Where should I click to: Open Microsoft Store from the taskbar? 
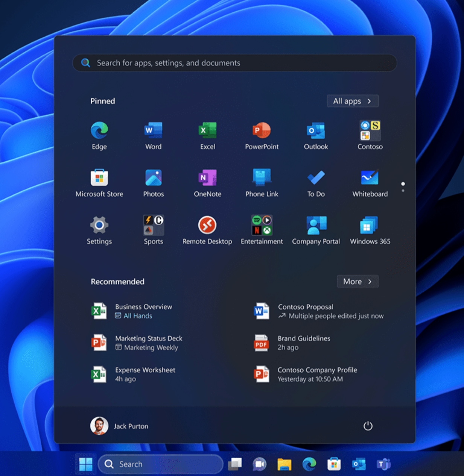pyautogui.click(x=334, y=464)
